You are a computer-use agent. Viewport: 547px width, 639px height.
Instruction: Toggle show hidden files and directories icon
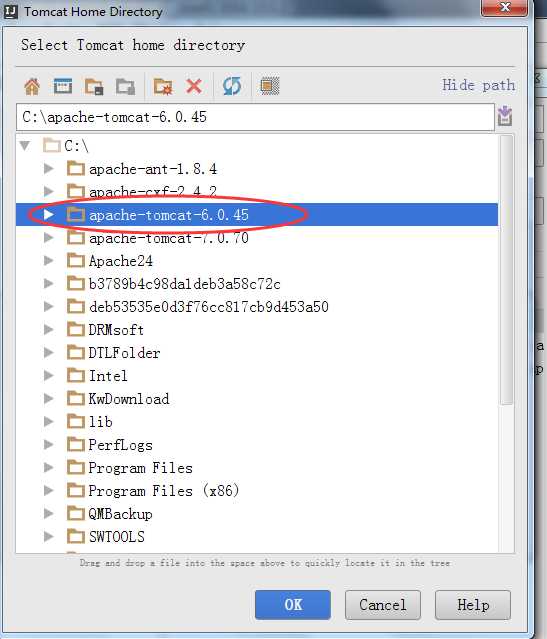point(270,86)
